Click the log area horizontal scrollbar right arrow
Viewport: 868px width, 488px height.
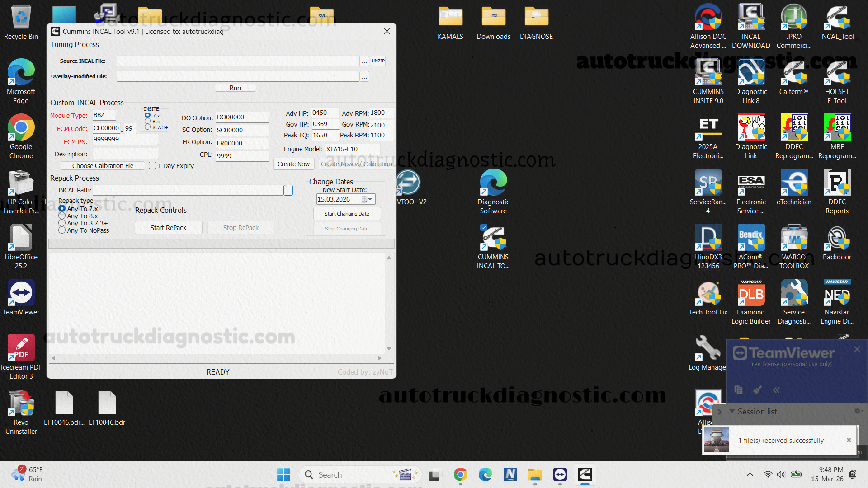379,358
